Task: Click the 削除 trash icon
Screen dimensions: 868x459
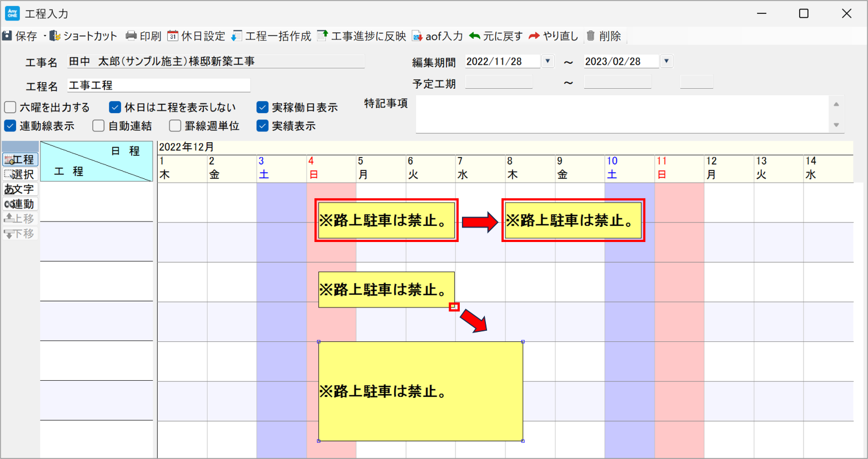Action: tap(591, 36)
